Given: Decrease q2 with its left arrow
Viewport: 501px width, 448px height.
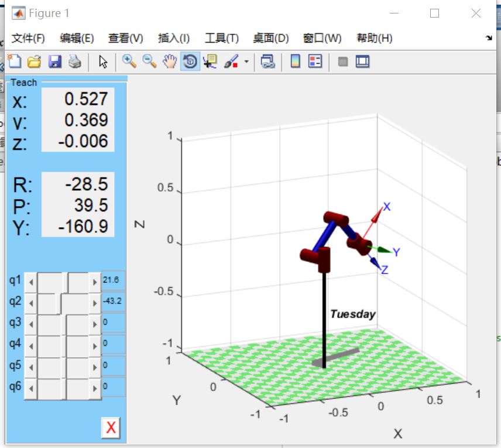Looking at the screenshot, I should (31, 302).
